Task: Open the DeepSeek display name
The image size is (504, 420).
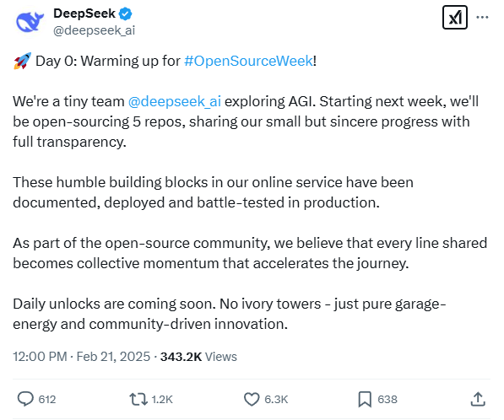Action: coord(84,13)
